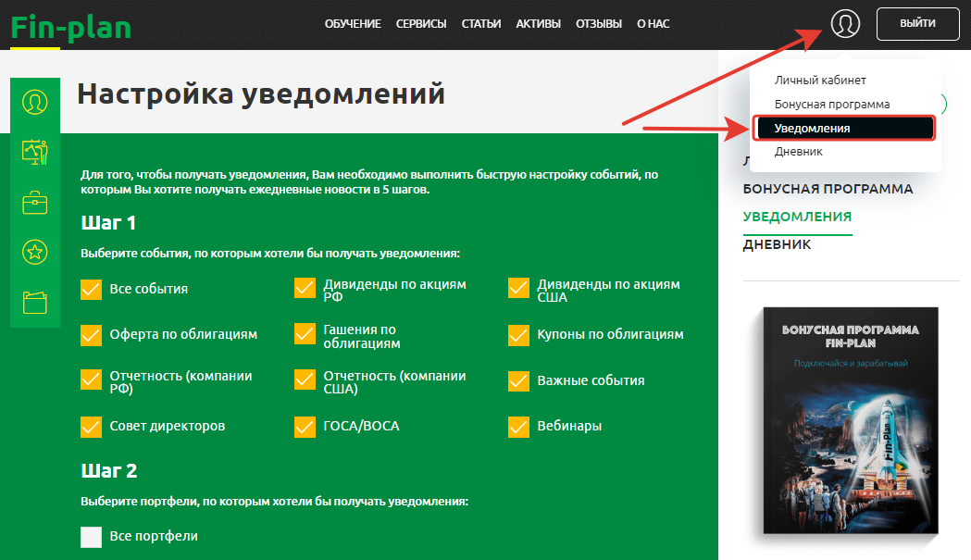Enable the 'Все портфели' checkbox
The image size is (971, 560).
point(91,537)
